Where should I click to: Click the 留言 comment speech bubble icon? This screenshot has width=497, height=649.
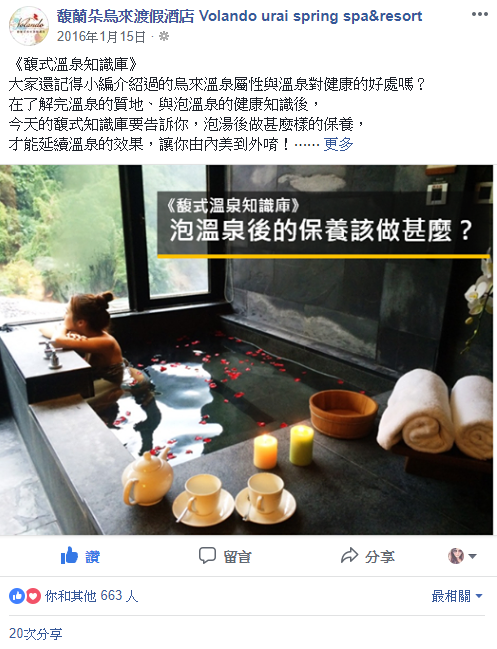click(x=207, y=555)
